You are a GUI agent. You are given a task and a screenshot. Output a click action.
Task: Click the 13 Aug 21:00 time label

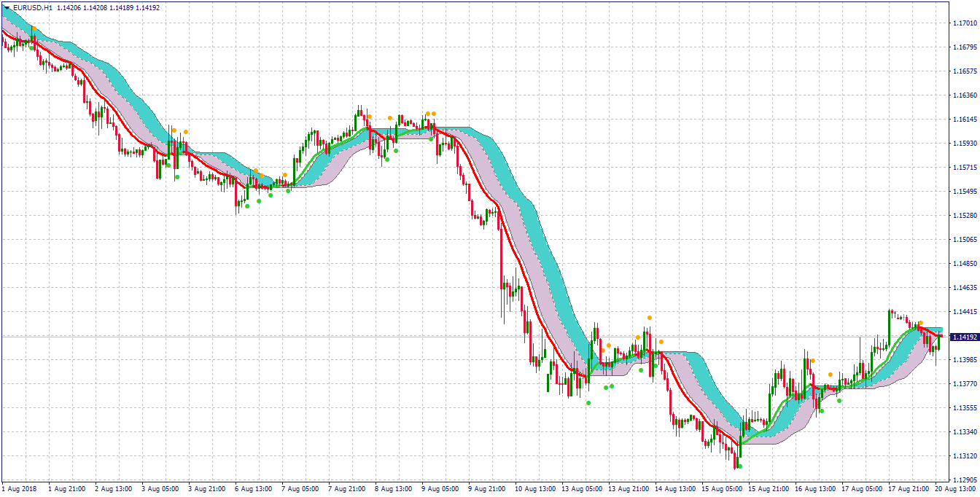(x=629, y=489)
